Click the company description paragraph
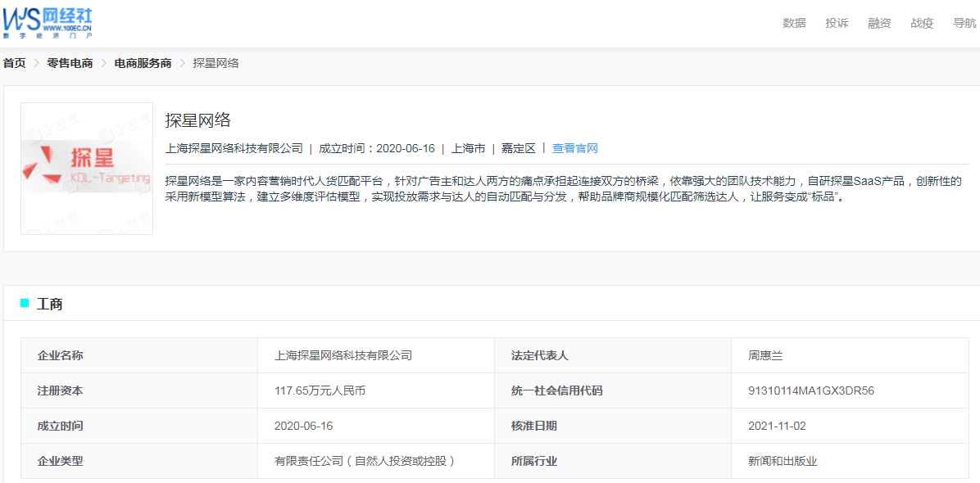 tap(563, 190)
